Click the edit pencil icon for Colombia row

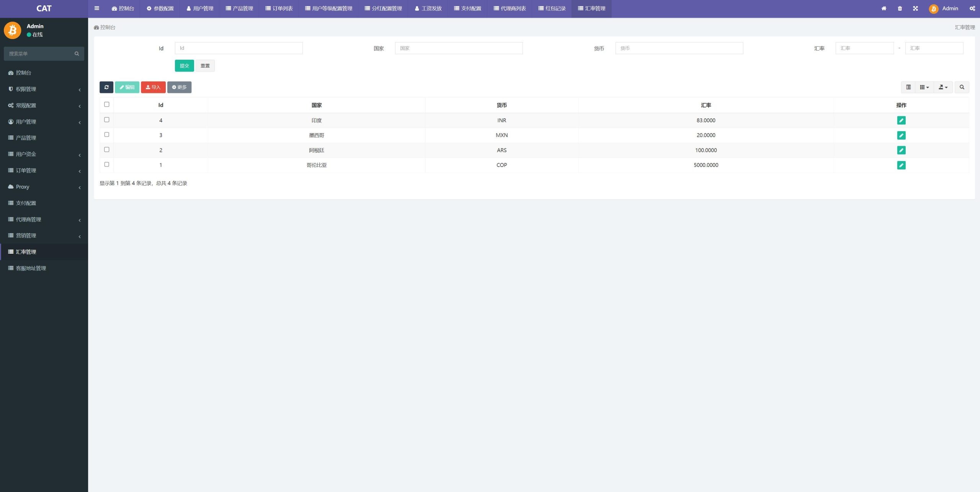coord(902,165)
